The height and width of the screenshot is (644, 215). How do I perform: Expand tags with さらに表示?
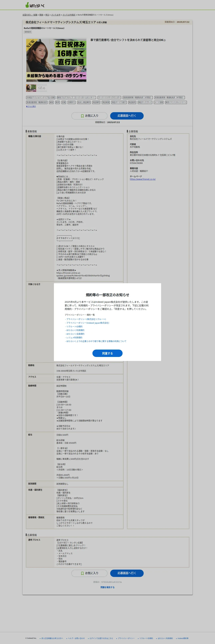[x=31, y=106]
